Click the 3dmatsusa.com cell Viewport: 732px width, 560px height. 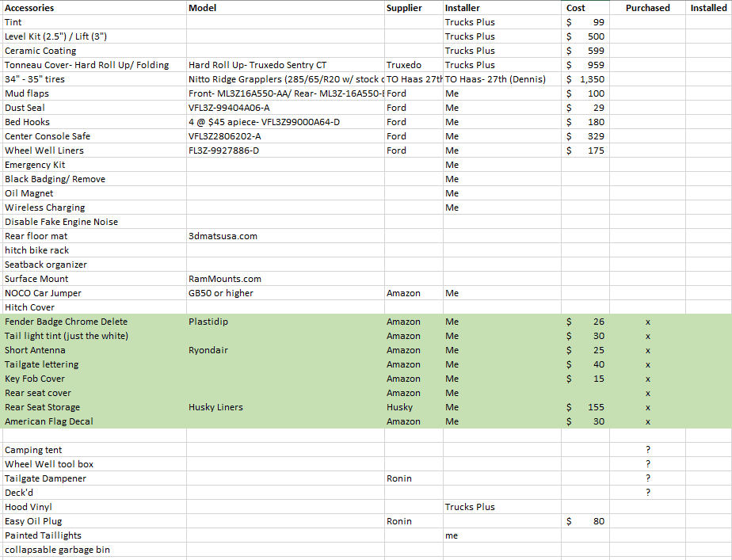(223, 236)
